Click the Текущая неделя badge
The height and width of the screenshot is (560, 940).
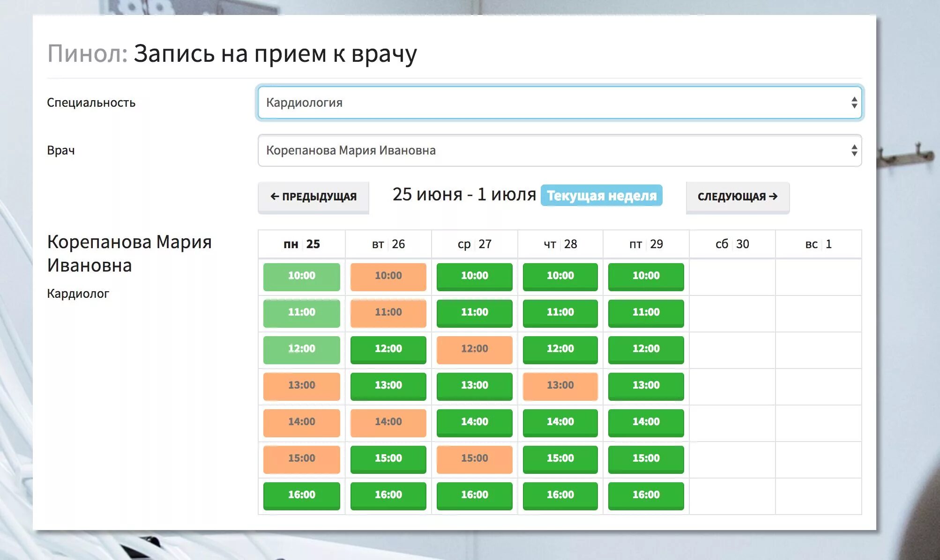click(602, 195)
